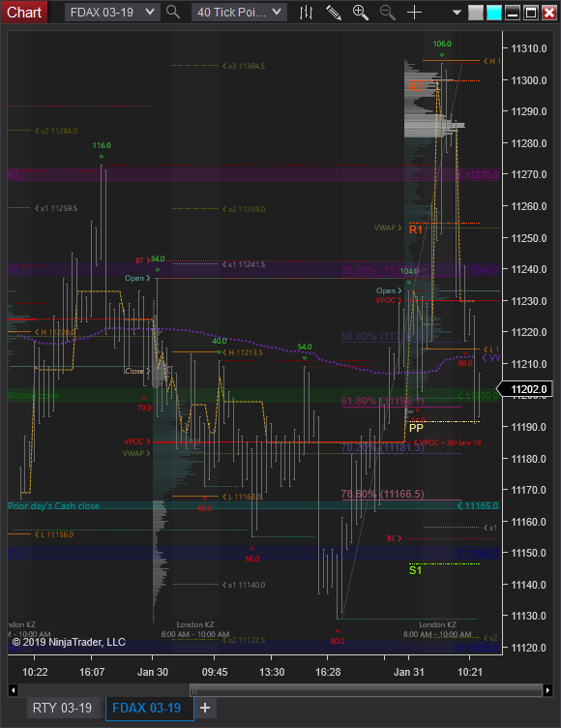Open the 40 Tick interval dropdown

coord(239,12)
